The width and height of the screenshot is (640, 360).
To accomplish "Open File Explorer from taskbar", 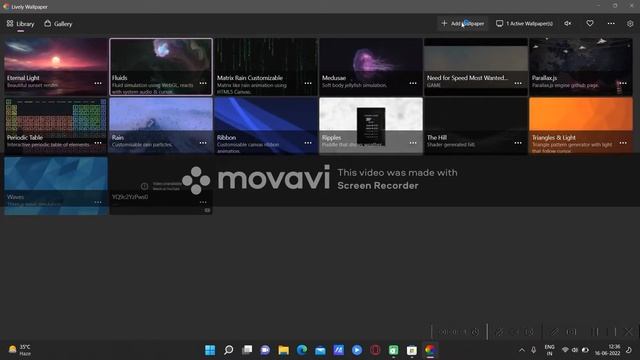I will 284,350.
